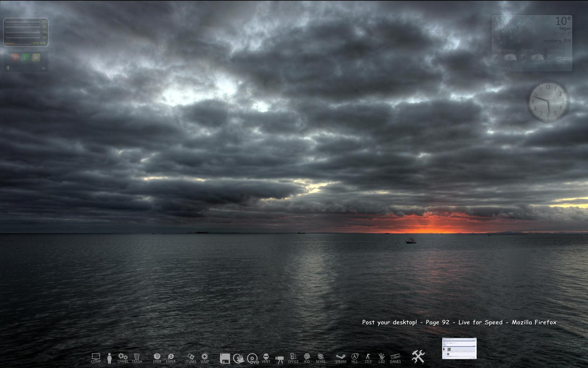Click the red power button in the widget
This screenshot has width=588, height=368.
pos(15,57)
